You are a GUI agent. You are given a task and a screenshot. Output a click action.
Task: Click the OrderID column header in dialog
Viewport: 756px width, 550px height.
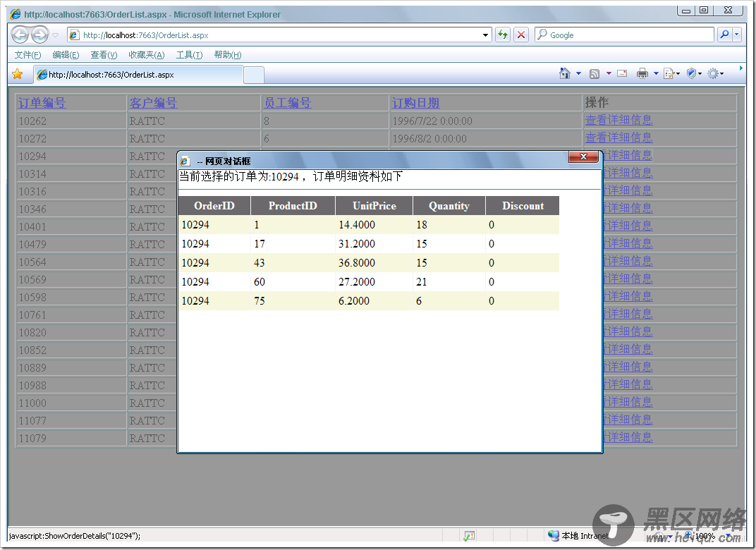[x=214, y=206]
